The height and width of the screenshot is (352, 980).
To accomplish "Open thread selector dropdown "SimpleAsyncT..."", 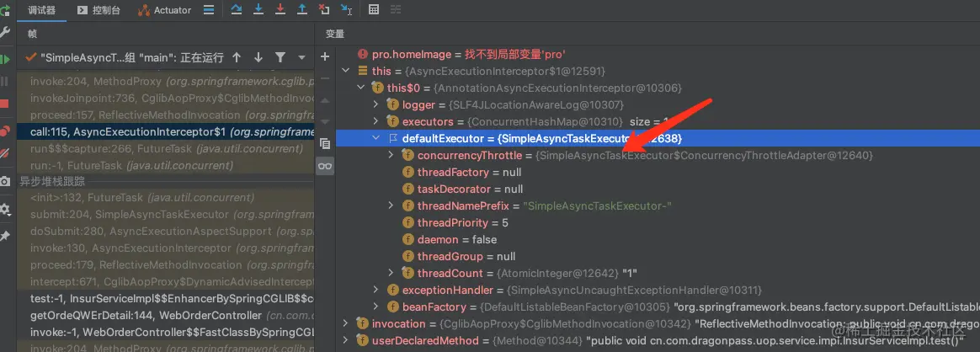I will point(125,57).
